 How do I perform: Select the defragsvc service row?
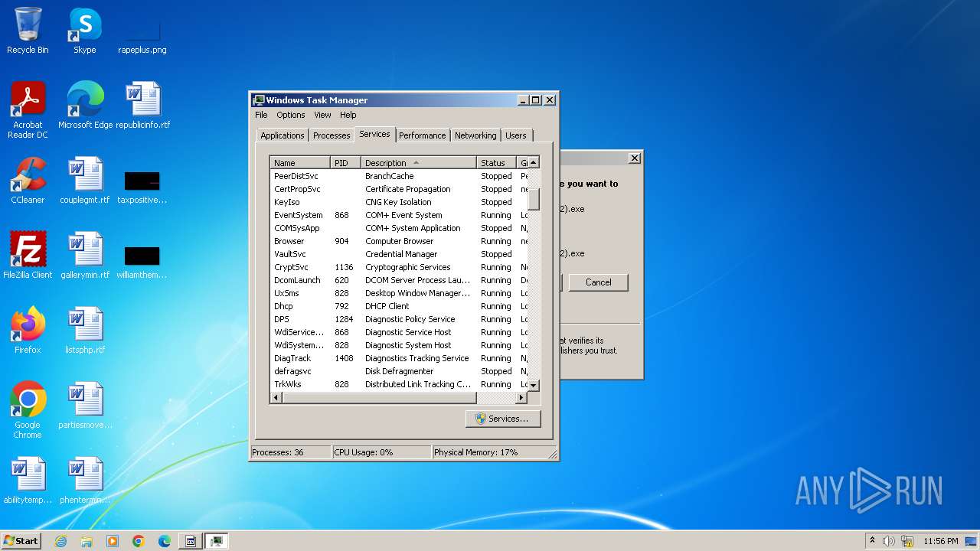[x=399, y=371]
